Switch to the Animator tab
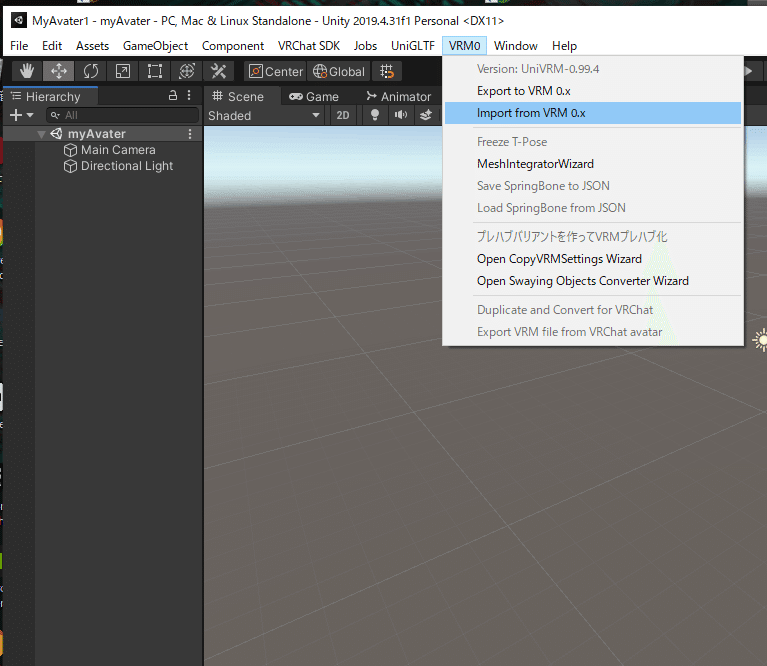 point(399,96)
